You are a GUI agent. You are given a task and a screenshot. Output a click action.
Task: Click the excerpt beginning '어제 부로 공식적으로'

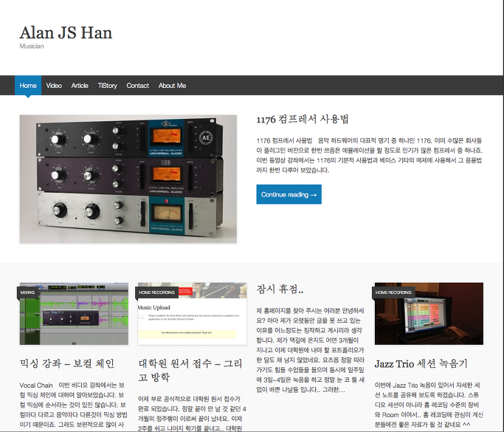(192, 414)
